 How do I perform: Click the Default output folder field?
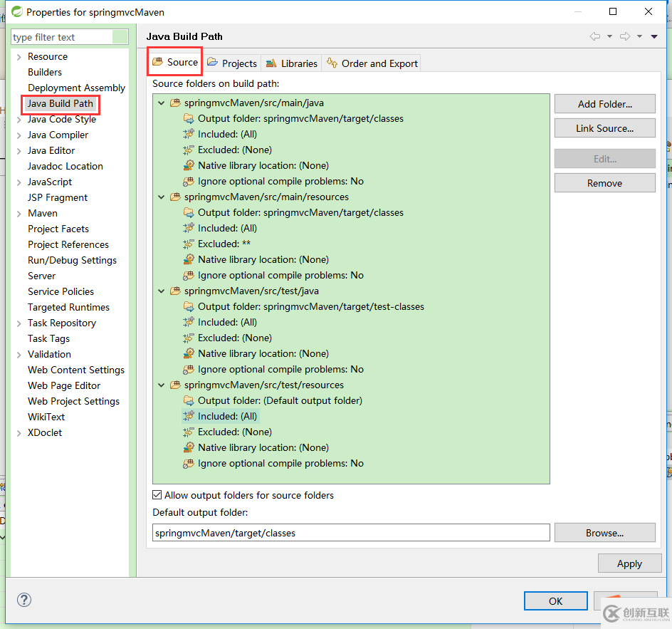351,533
